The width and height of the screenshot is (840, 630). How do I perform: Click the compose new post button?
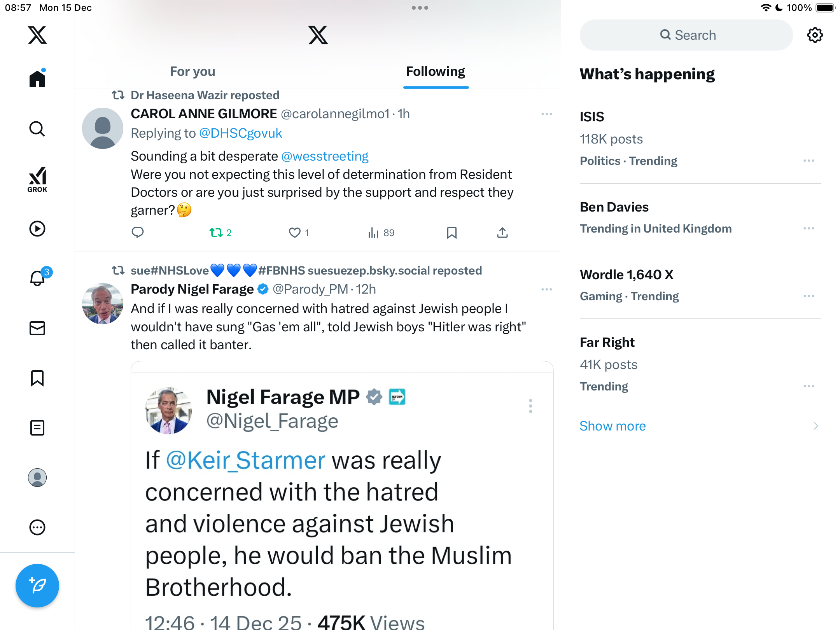coord(37,585)
